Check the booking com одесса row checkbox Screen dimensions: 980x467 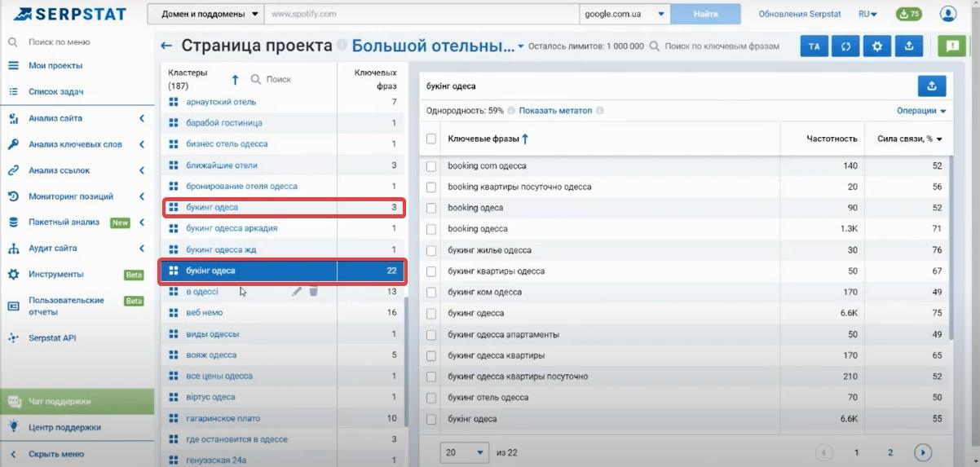[431, 165]
